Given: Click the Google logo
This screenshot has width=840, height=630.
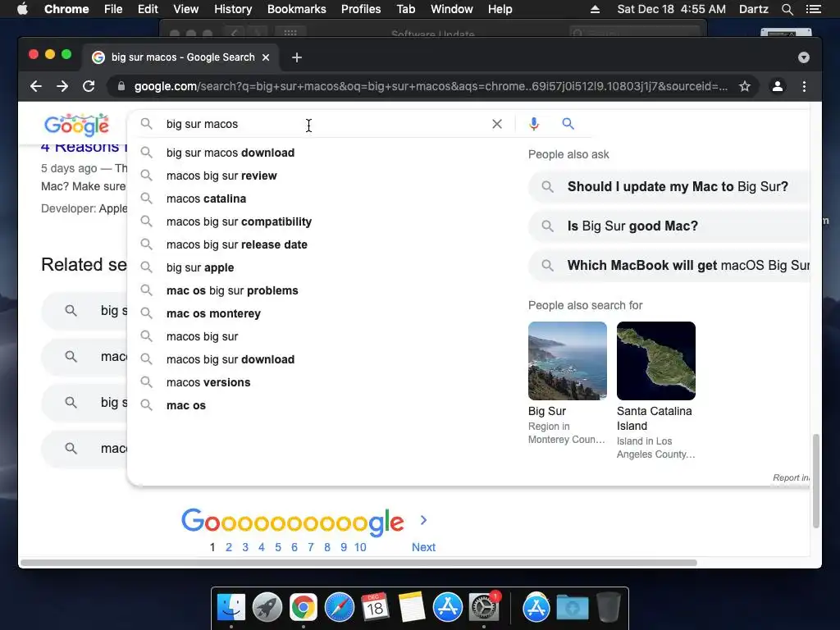Looking at the screenshot, I should [76, 125].
